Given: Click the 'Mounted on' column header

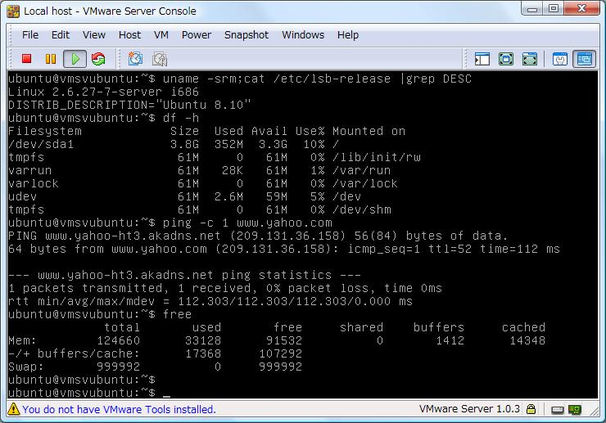Looking at the screenshot, I should 369,131.
